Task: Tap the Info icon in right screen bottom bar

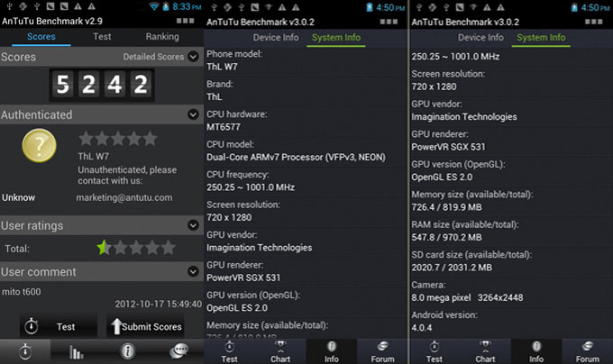Action: pos(536,352)
